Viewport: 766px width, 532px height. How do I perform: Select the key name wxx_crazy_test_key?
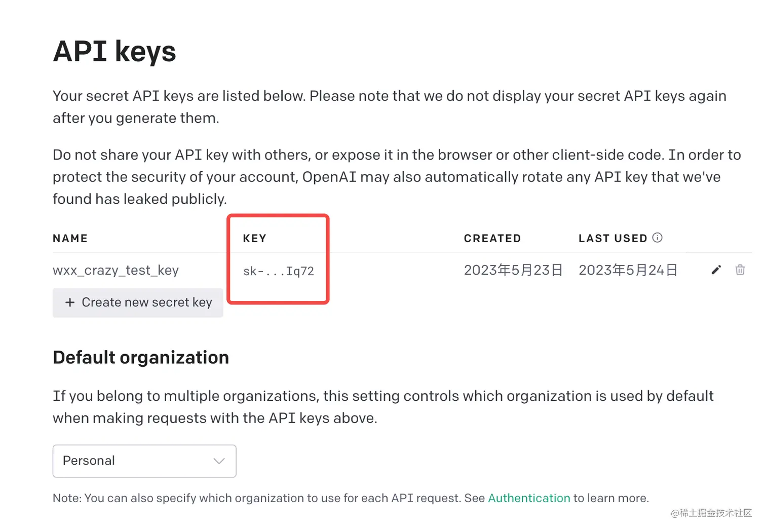point(116,271)
